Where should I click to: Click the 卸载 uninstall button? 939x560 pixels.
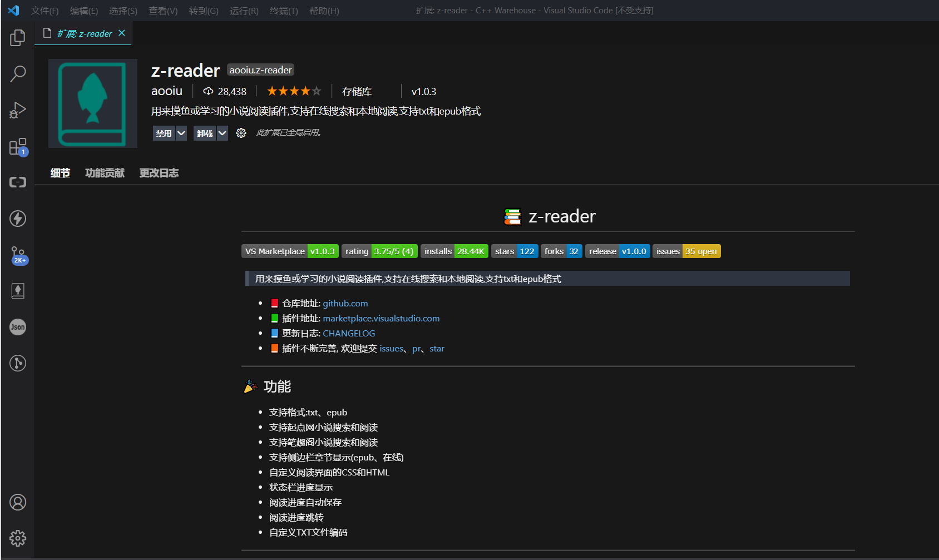pyautogui.click(x=205, y=133)
